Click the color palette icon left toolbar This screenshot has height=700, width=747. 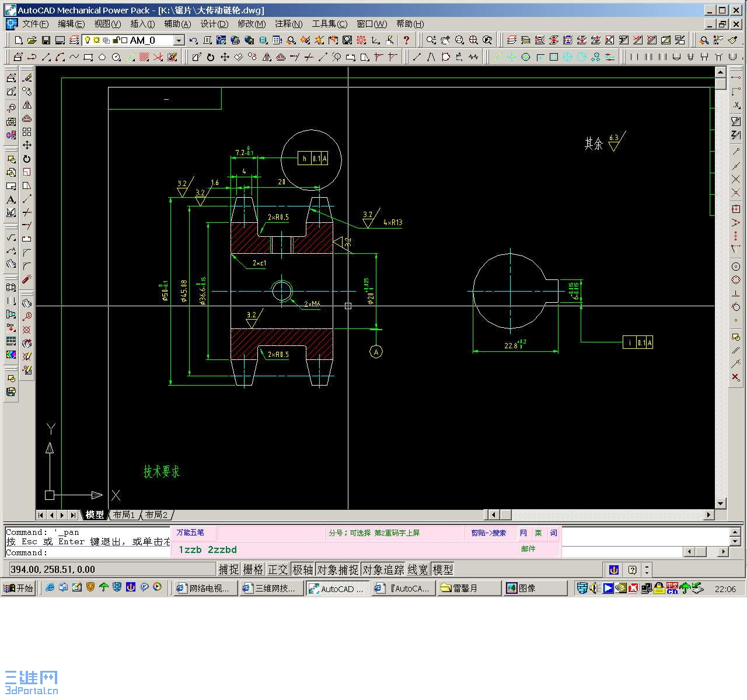[x=11, y=354]
